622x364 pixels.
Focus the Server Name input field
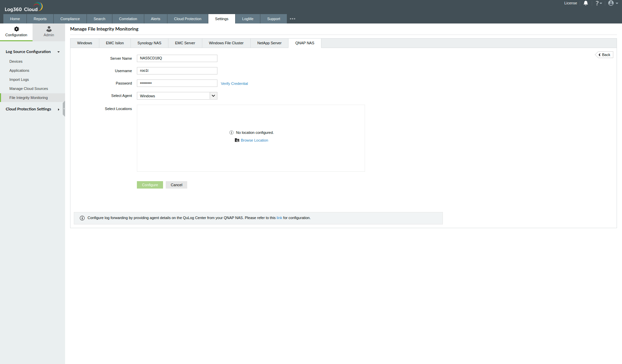click(177, 58)
